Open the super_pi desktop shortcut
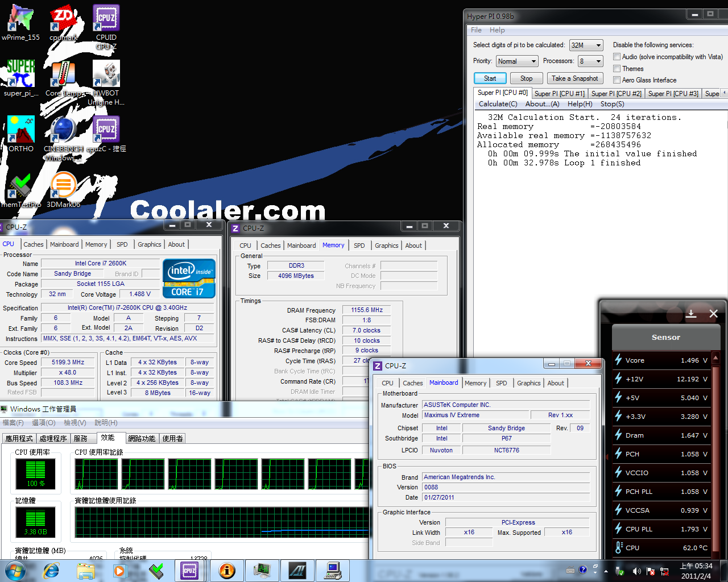 [x=21, y=78]
